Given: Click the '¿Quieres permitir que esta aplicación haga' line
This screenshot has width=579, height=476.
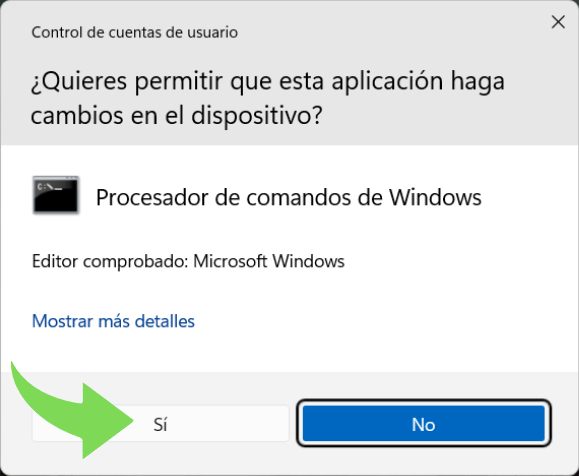Looking at the screenshot, I should coord(268,82).
